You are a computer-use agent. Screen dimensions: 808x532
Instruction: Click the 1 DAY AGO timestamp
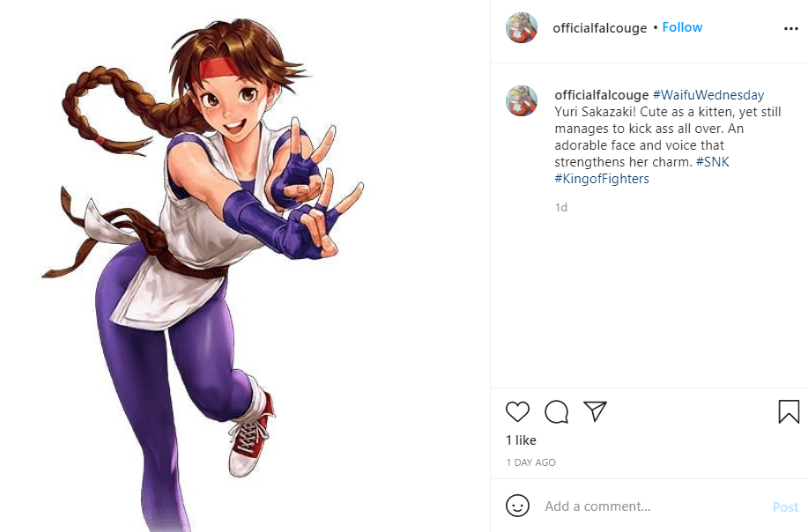530,462
